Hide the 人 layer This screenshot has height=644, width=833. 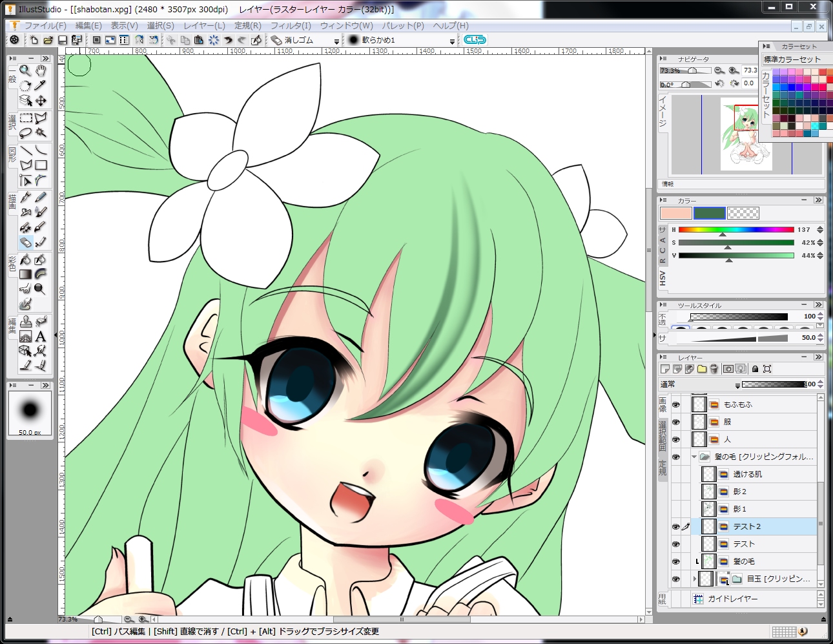[676, 439]
